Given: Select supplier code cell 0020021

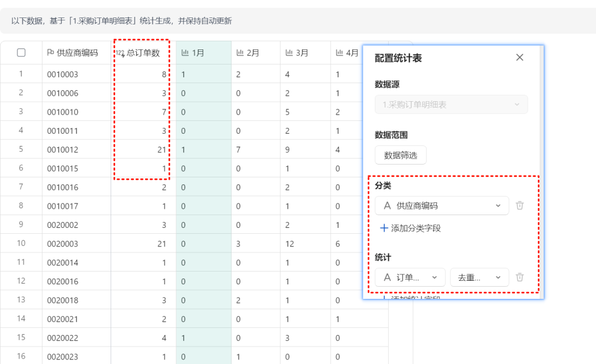Looking at the screenshot, I should click(x=76, y=319).
